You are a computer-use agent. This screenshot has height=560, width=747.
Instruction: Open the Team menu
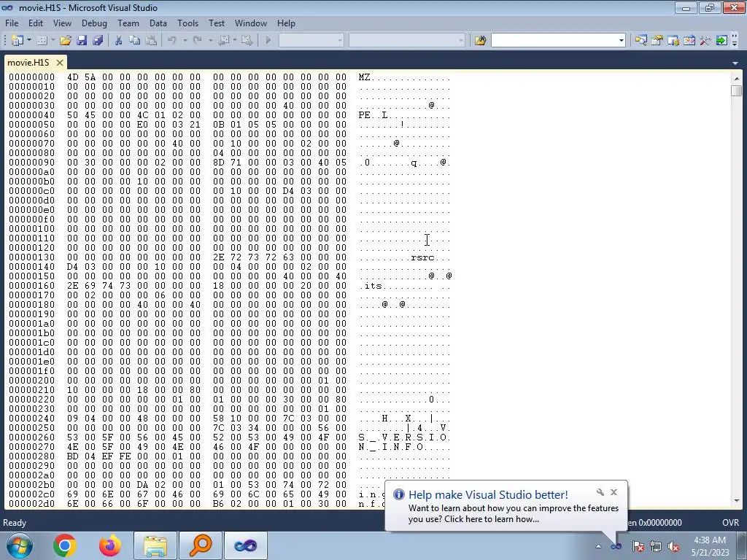pyautogui.click(x=128, y=23)
